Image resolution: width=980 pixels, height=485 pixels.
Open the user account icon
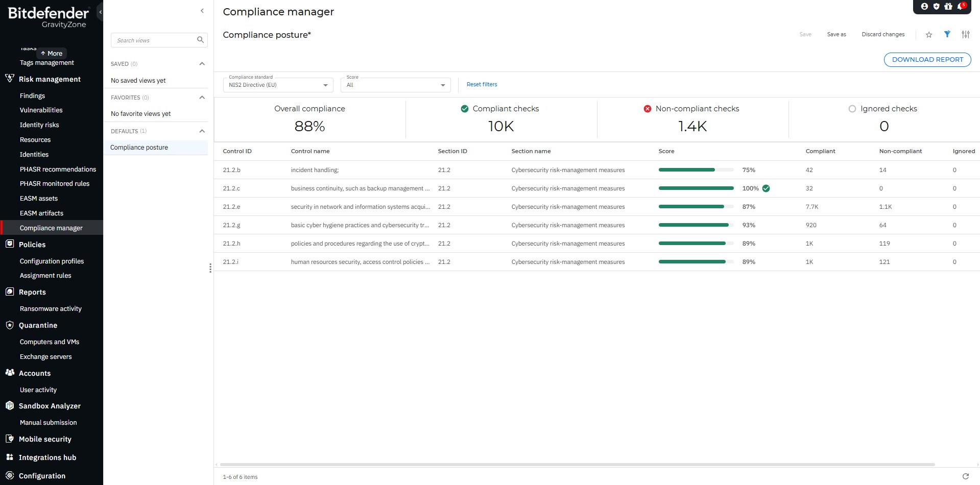point(924,7)
